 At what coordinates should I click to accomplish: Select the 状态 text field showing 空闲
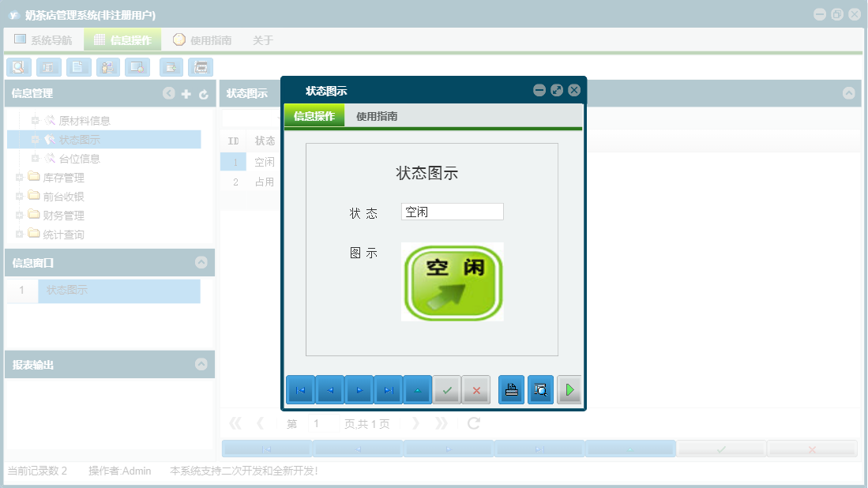pyautogui.click(x=452, y=211)
